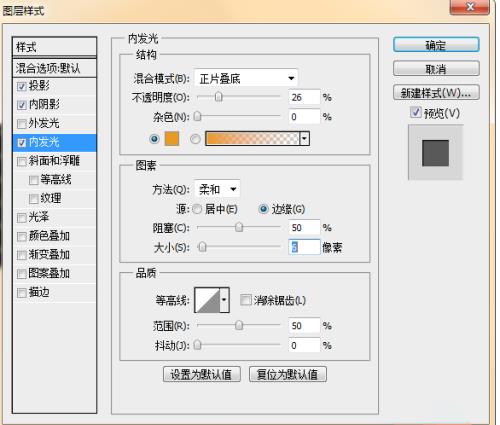Select the 外发光 style row label
Image resolution: width=500 pixels, height=425 pixels.
[x=44, y=123]
